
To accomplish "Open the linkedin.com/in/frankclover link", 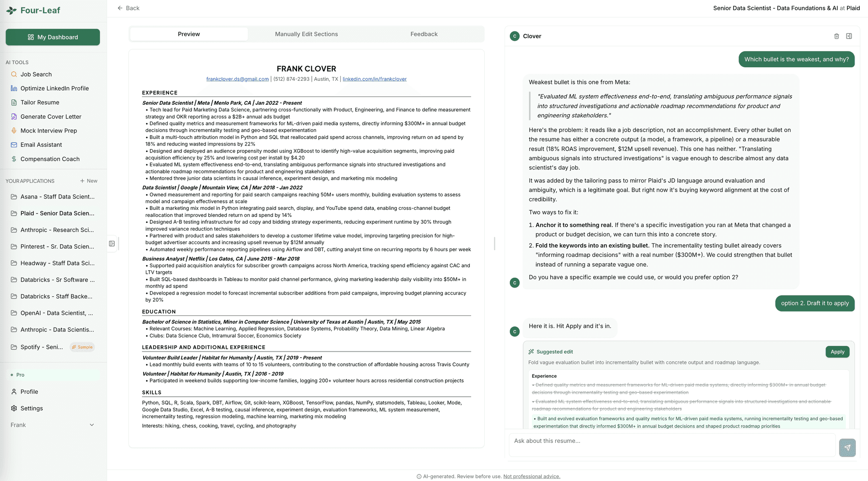I will tap(375, 79).
